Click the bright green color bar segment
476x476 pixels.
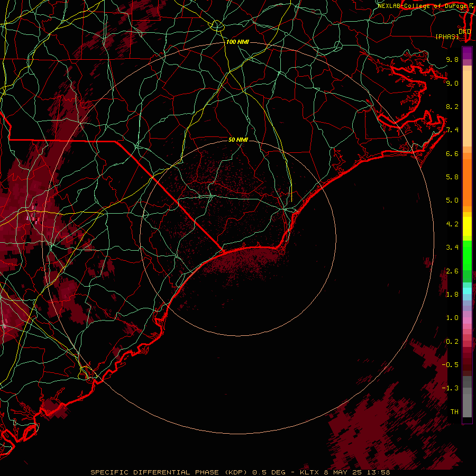[467, 255]
